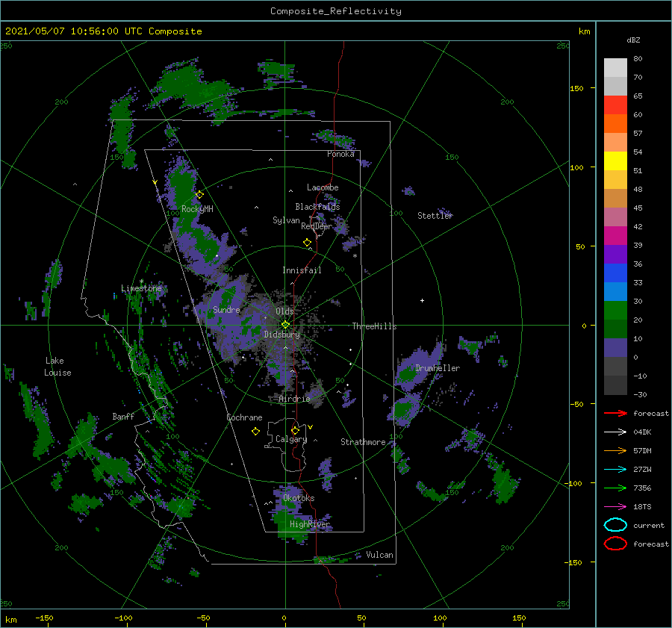The image size is (672, 628).
Task: Click the Lake Louise label
Action: point(57,367)
